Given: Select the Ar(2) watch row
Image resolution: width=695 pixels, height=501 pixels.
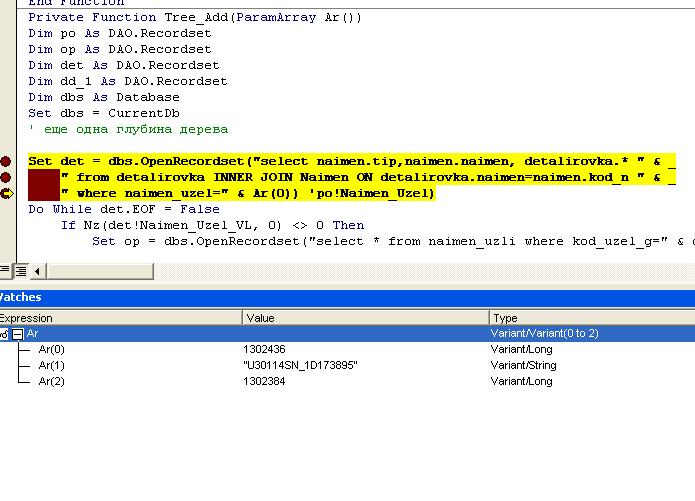Looking at the screenshot, I should pyautogui.click(x=348, y=381).
